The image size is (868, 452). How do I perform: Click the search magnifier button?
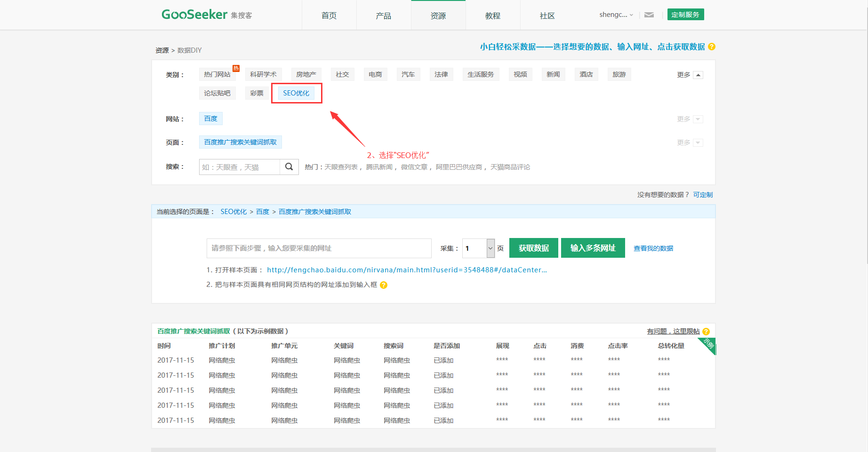click(x=289, y=167)
